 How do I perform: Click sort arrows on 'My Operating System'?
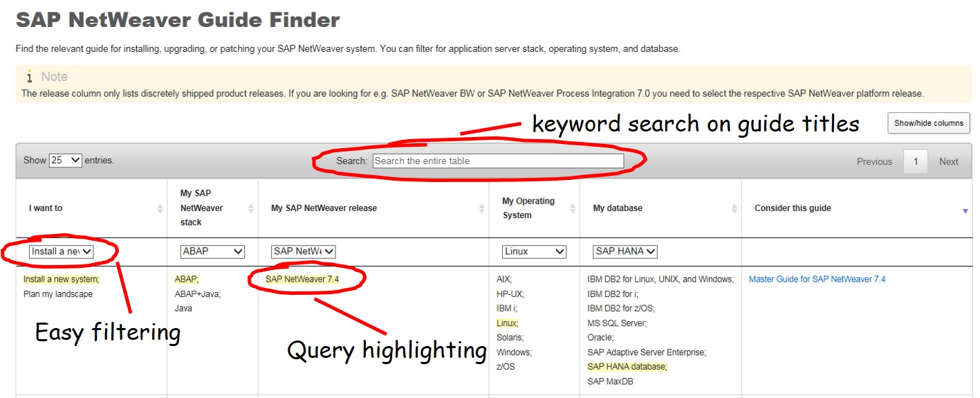(573, 208)
